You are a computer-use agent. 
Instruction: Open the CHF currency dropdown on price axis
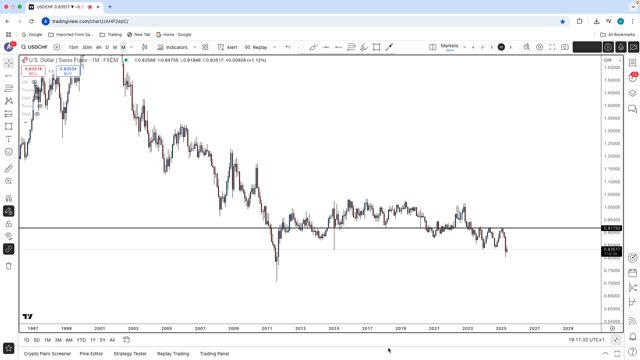coord(612,60)
